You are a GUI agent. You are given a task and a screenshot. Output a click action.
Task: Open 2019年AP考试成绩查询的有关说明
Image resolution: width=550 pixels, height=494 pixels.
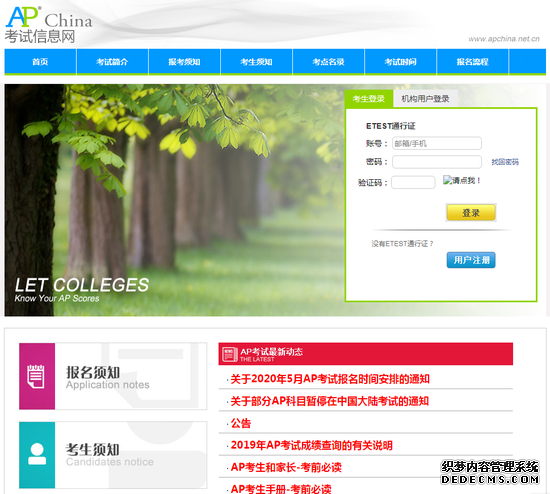click(x=311, y=445)
